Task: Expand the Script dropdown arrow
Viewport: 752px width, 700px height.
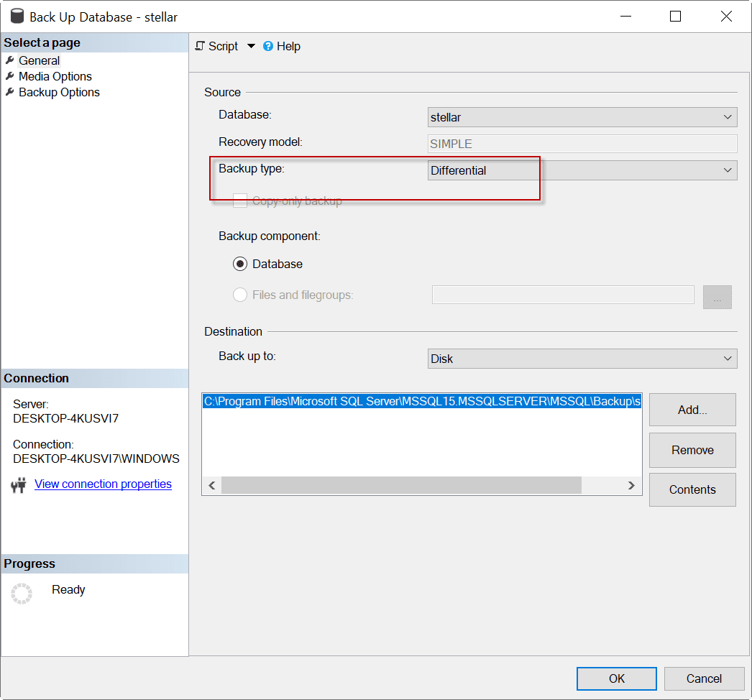Action: point(251,46)
